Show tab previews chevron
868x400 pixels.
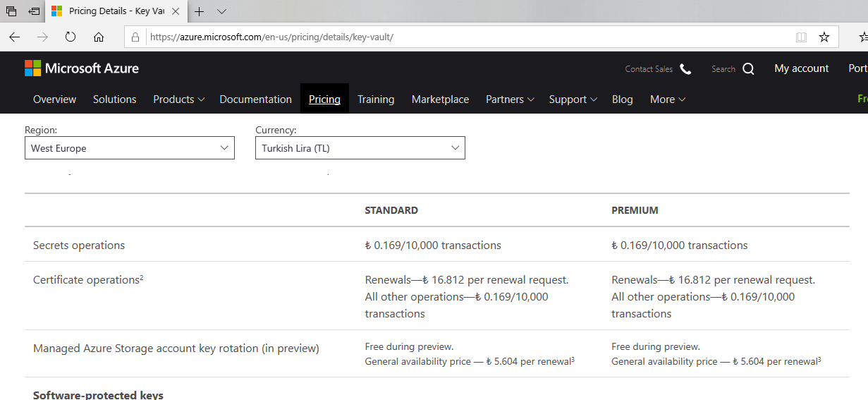(x=221, y=11)
